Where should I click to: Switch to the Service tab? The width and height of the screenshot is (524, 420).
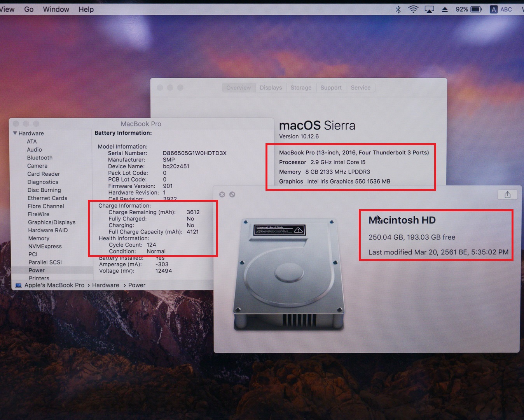(361, 88)
